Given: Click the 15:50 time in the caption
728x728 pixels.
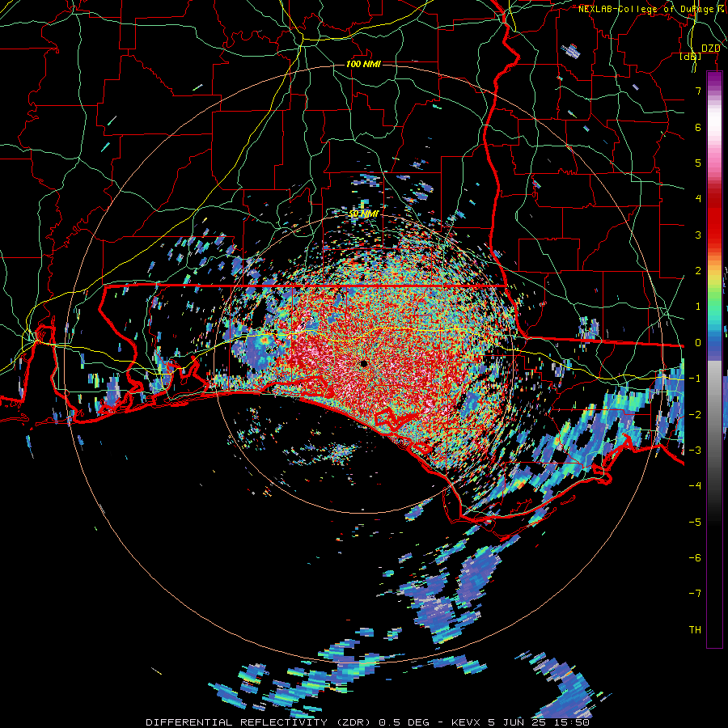Looking at the screenshot, I should coord(570,722).
